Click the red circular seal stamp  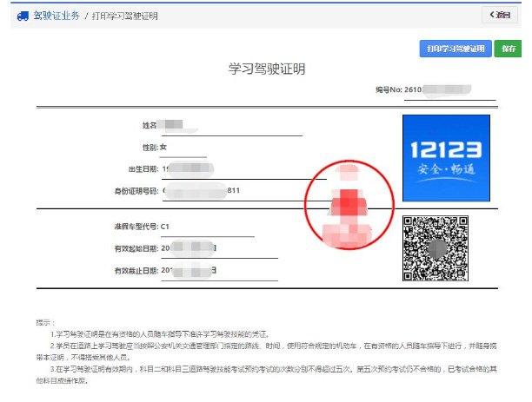(351, 201)
